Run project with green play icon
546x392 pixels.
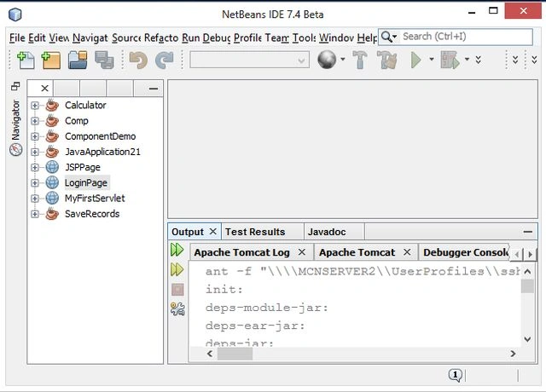(415, 60)
